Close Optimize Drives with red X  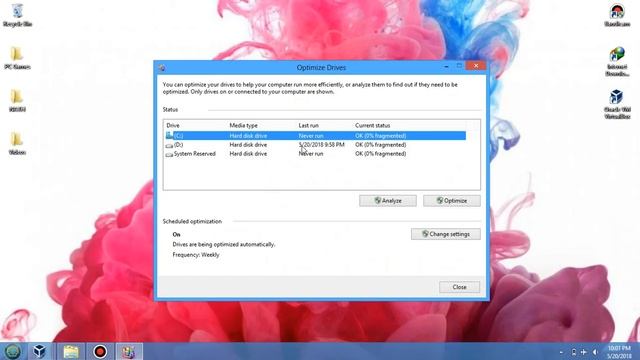(476, 66)
